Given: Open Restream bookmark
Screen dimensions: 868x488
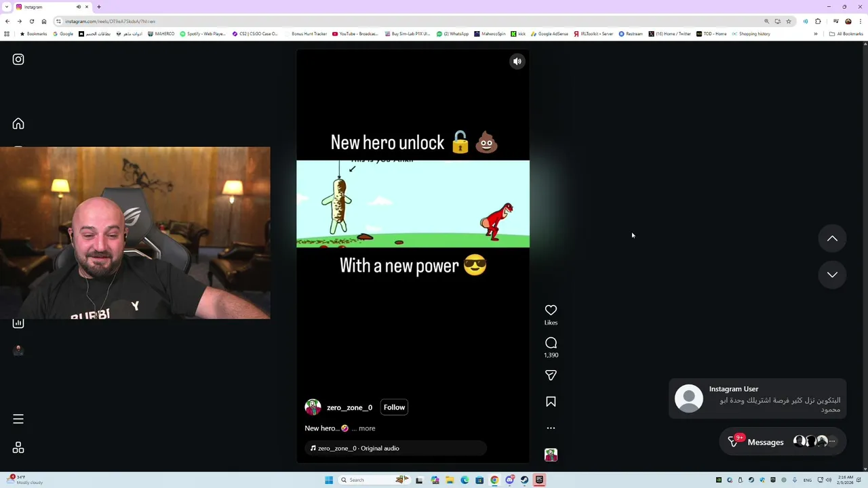Looking at the screenshot, I should (631, 34).
